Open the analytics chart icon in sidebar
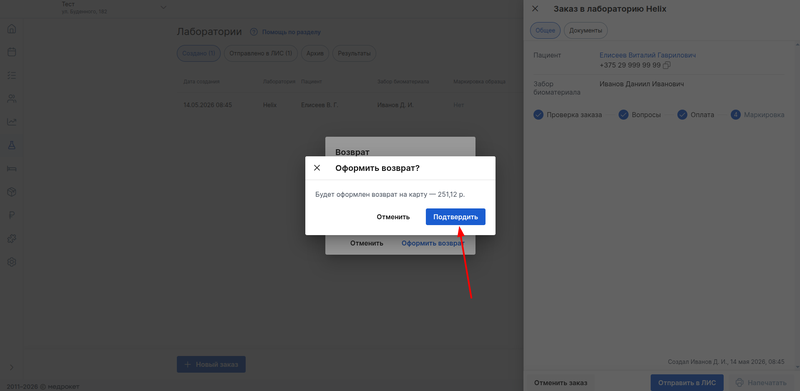Image resolution: width=800 pixels, height=391 pixels. (12, 122)
